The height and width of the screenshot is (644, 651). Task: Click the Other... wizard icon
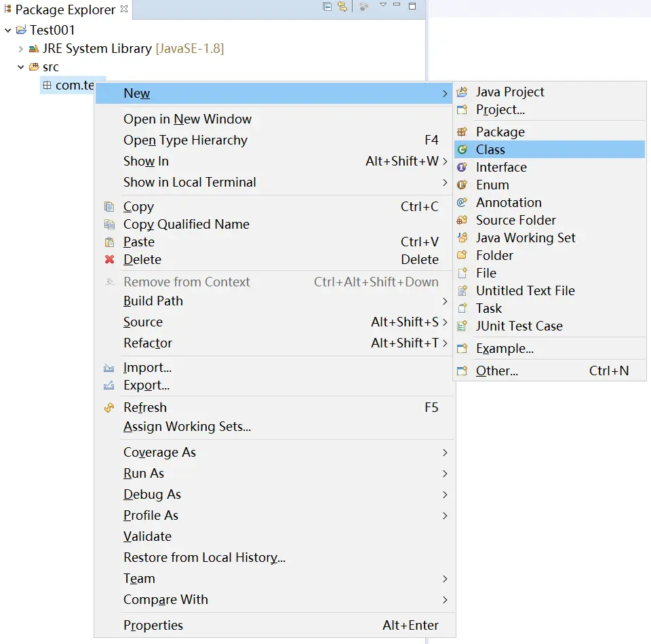(462, 371)
